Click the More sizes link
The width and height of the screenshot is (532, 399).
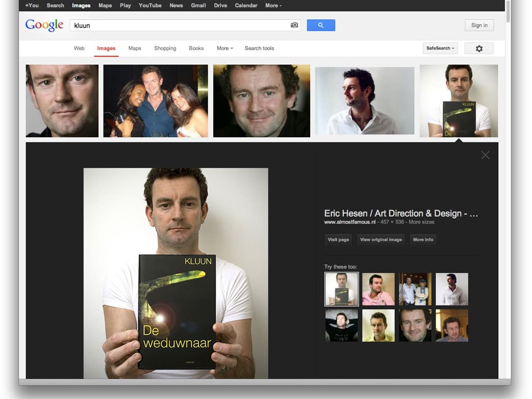pyautogui.click(x=421, y=222)
